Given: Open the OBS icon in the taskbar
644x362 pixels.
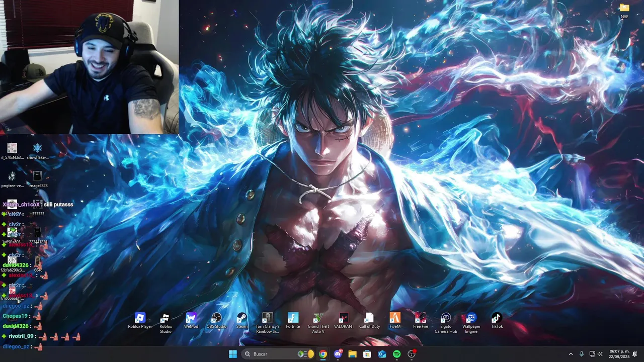Looking at the screenshot, I should tap(412, 354).
